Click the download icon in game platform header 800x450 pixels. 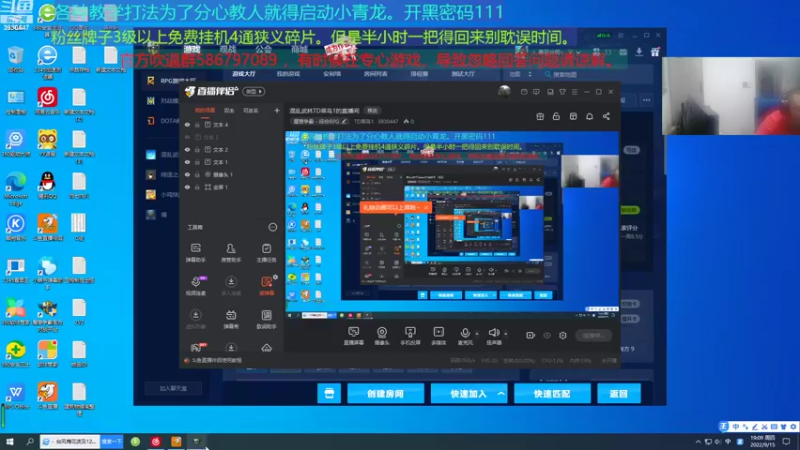pyautogui.click(x=639, y=52)
